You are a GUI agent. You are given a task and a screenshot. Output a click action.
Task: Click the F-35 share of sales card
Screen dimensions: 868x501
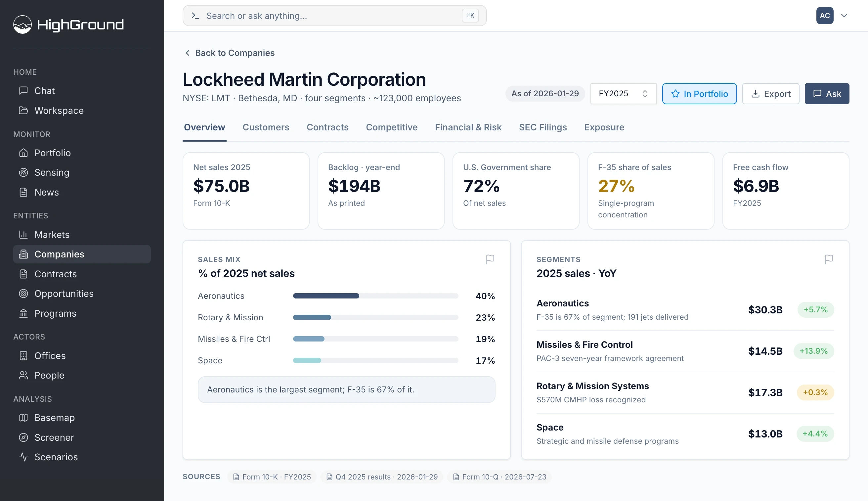tap(651, 191)
